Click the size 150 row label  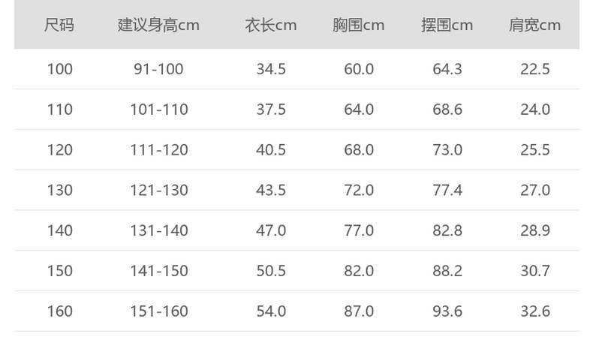coord(59,271)
